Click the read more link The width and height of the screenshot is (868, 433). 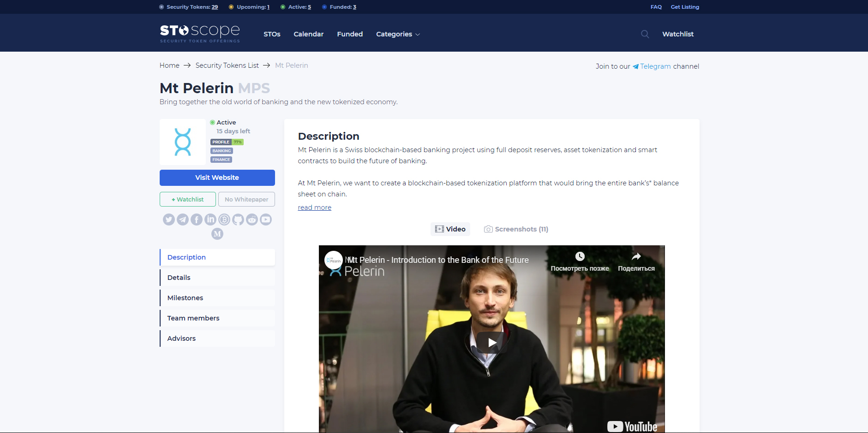[x=315, y=208]
